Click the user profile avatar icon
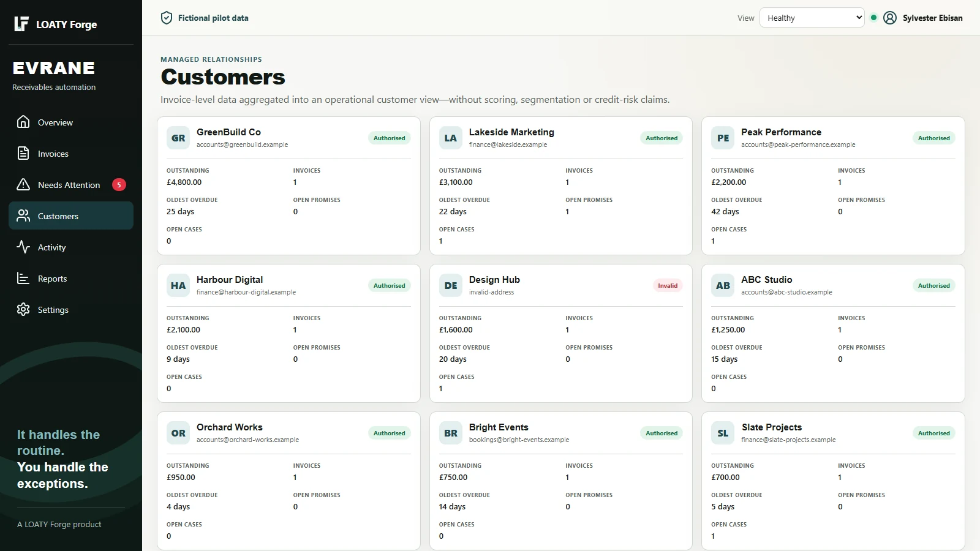 890,18
